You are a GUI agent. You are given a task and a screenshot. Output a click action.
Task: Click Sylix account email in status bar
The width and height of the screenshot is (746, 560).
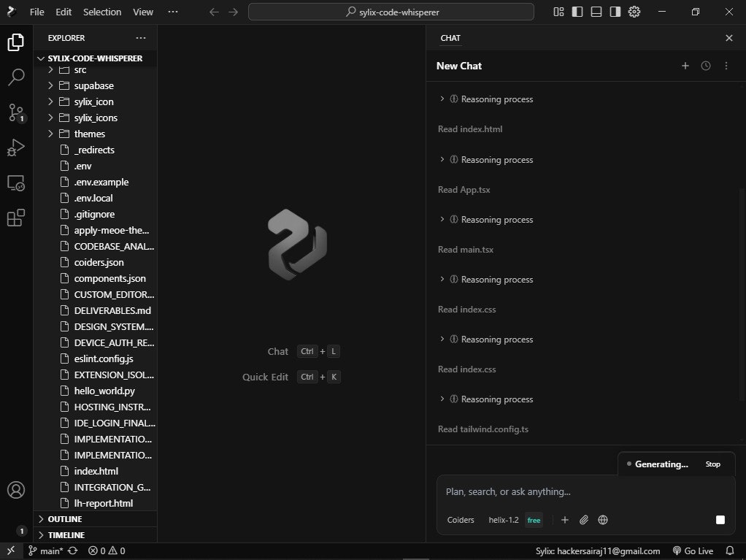(598, 551)
